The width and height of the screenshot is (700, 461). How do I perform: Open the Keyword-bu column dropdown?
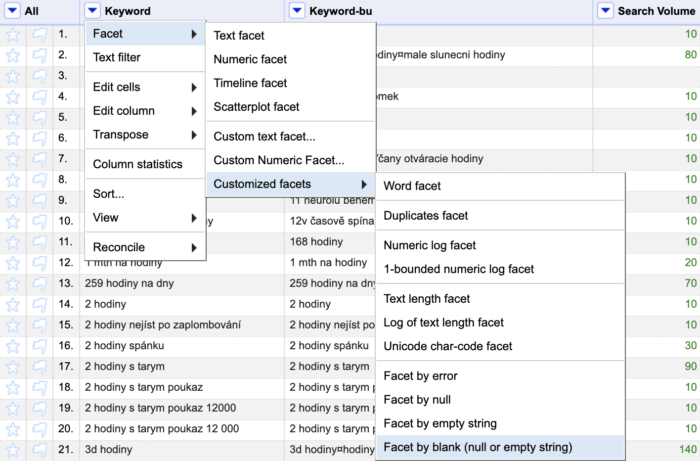coord(297,11)
